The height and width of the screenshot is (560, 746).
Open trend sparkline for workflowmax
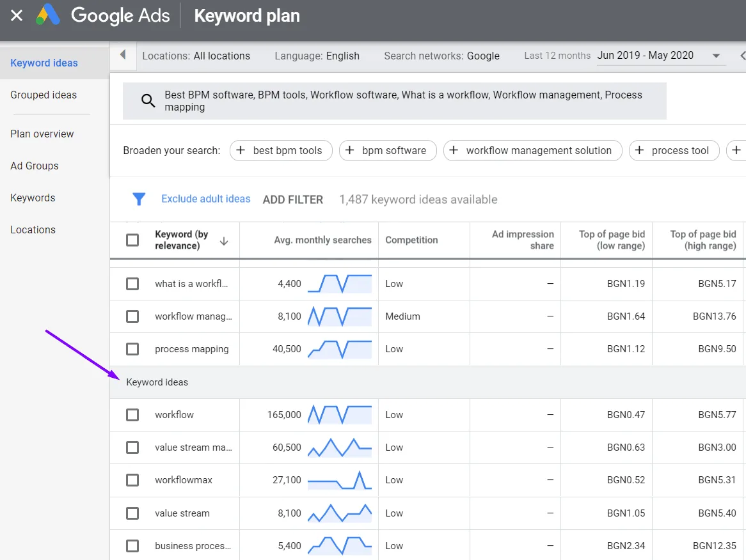[x=340, y=480]
